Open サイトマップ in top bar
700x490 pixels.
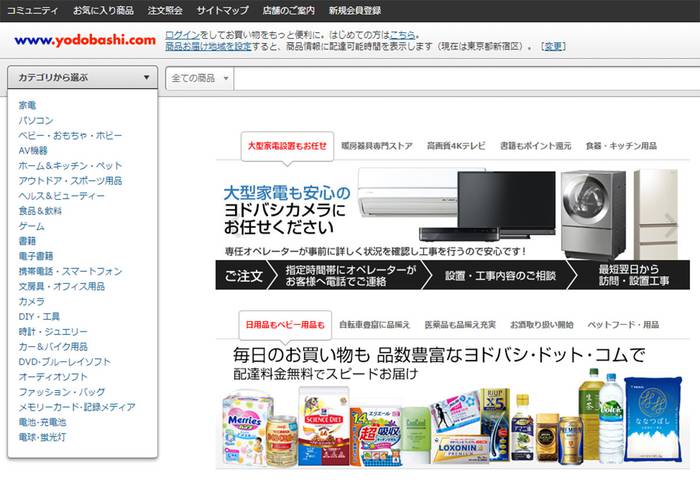pyautogui.click(x=222, y=10)
